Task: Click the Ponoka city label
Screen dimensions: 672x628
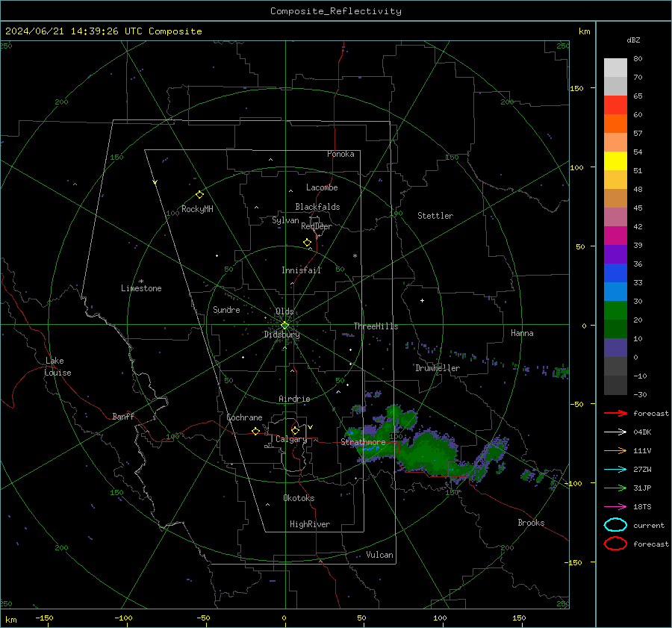Action: click(340, 154)
